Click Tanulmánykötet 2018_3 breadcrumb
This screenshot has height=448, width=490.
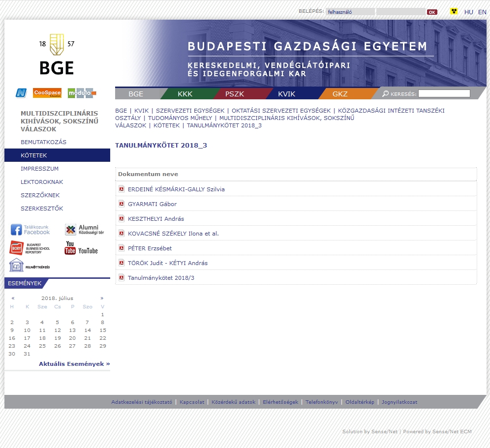224,125
